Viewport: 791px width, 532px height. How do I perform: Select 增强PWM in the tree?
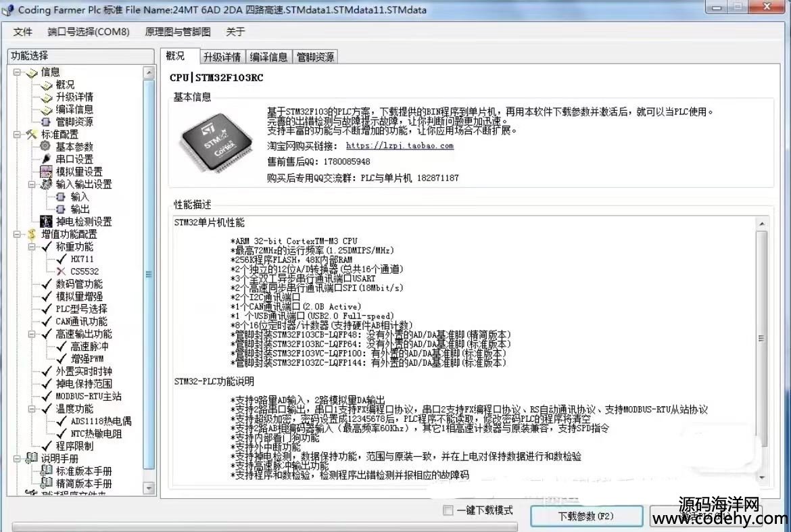87,359
